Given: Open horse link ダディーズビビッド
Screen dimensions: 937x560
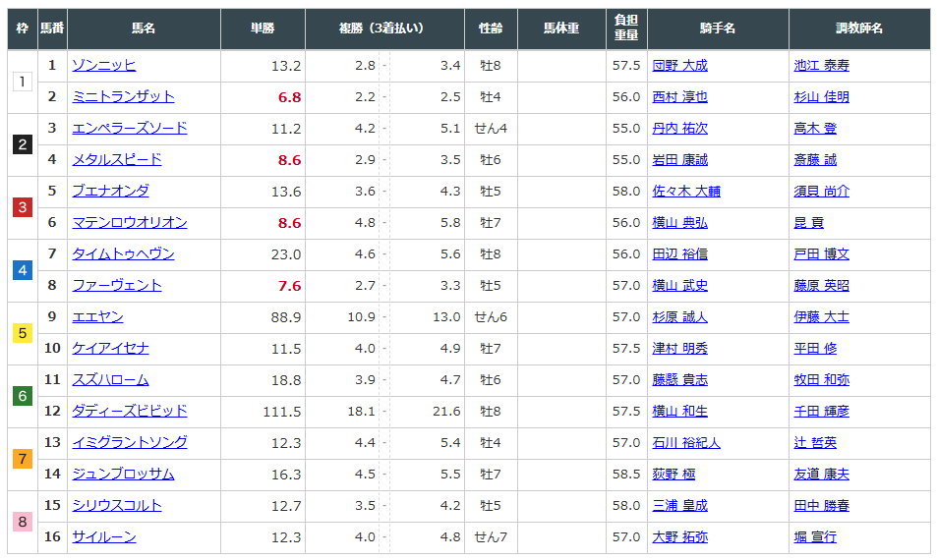Looking at the screenshot, I should pos(129,412).
